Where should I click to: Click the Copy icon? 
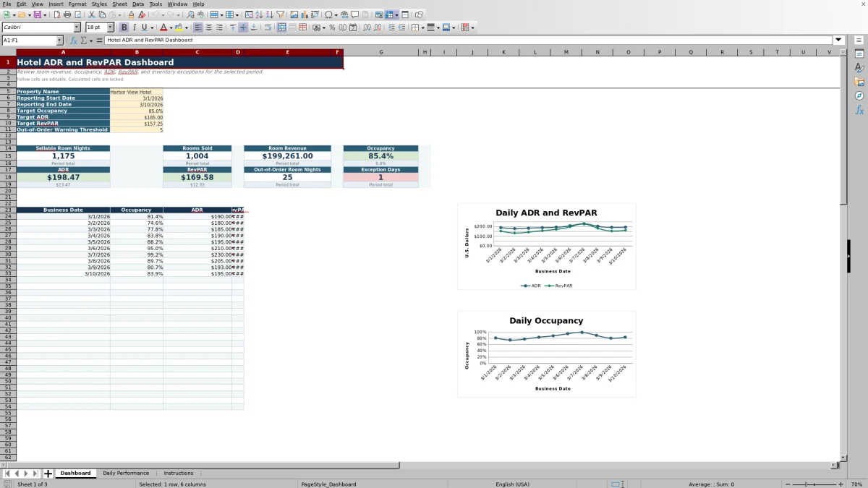click(x=102, y=14)
